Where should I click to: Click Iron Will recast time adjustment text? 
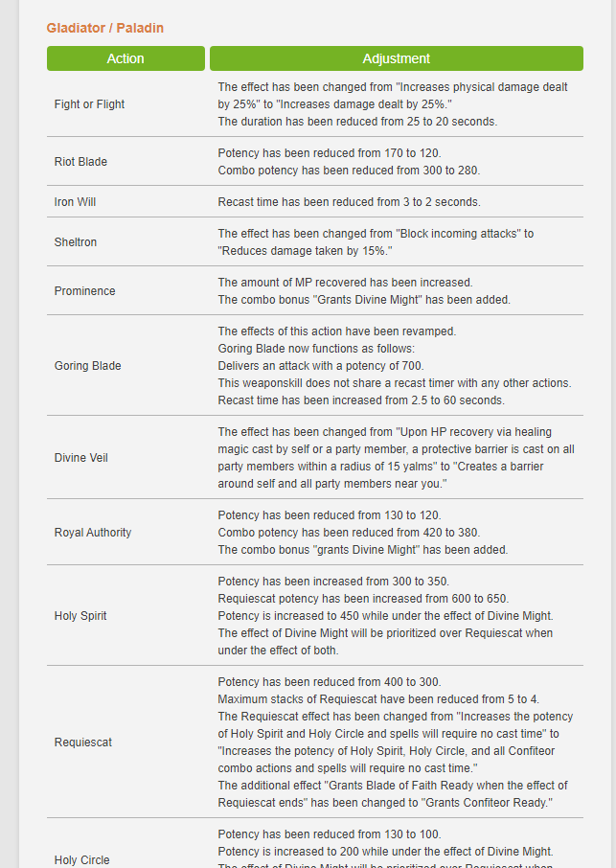pyautogui.click(x=350, y=202)
